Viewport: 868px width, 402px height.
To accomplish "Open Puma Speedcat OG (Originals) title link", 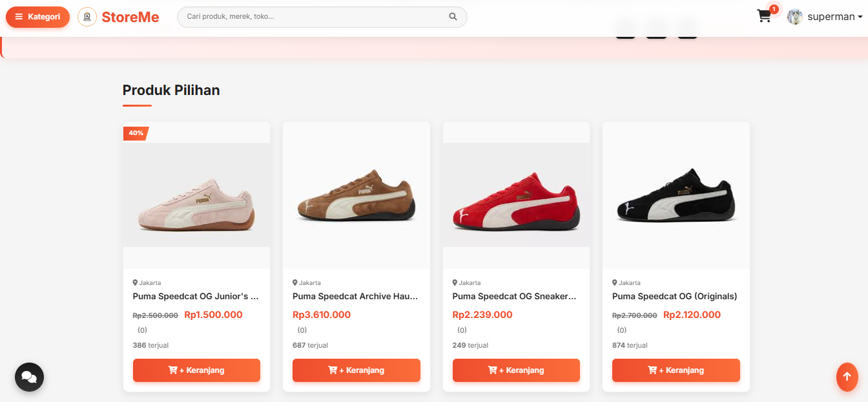I will [675, 297].
